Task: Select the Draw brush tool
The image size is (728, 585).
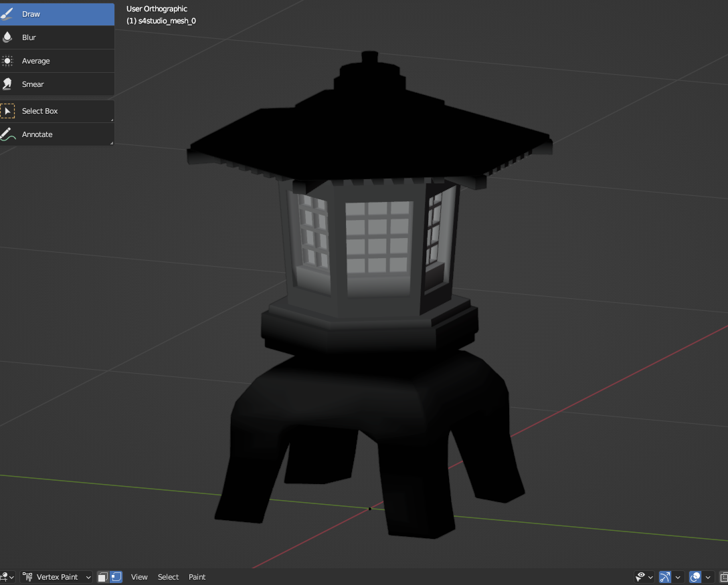Action: click(x=57, y=14)
